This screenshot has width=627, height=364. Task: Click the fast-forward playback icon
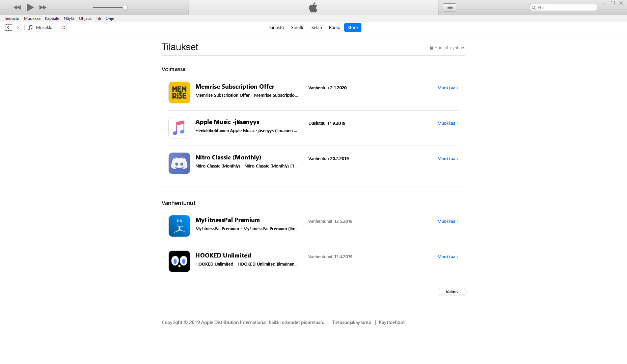click(x=43, y=7)
